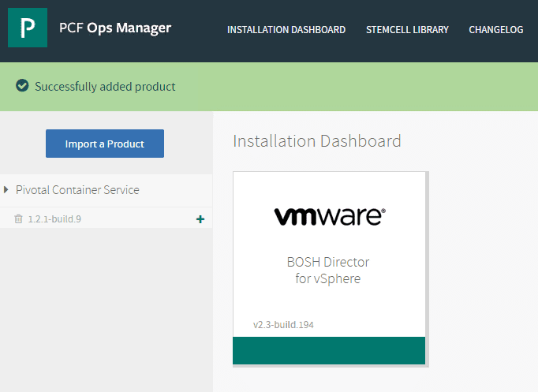Click 'Successfully added product' message text
The height and width of the screenshot is (392, 538).
pos(105,86)
